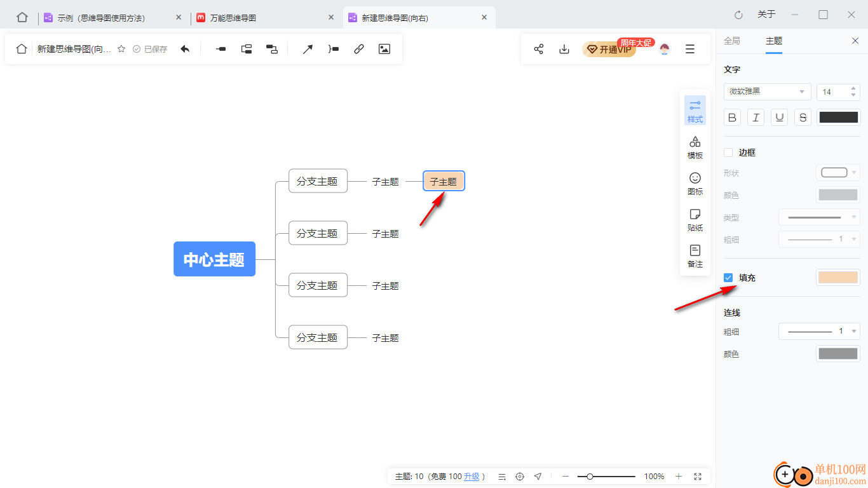Click the share icon
Screen dimensions: 868x488
539,49
